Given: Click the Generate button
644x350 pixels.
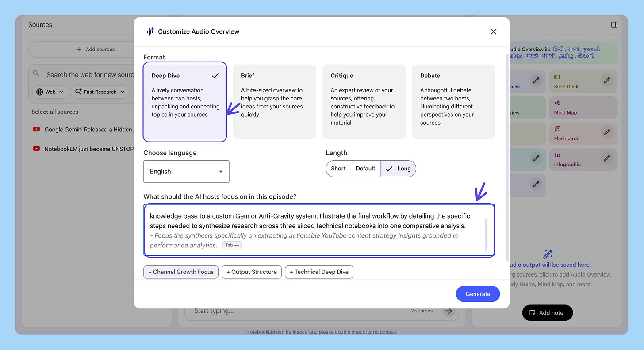Looking at the screenshot, I should (x=478, y=294).
